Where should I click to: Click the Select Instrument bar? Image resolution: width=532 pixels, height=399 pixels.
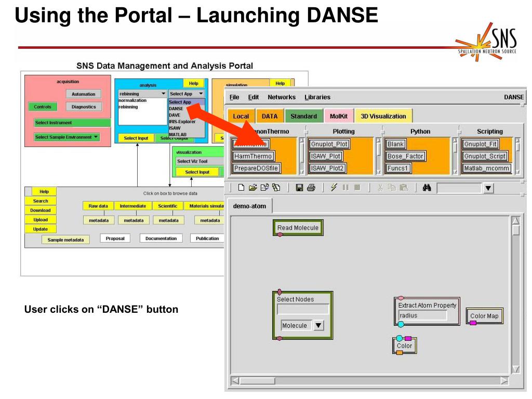[x=72, y=123]
